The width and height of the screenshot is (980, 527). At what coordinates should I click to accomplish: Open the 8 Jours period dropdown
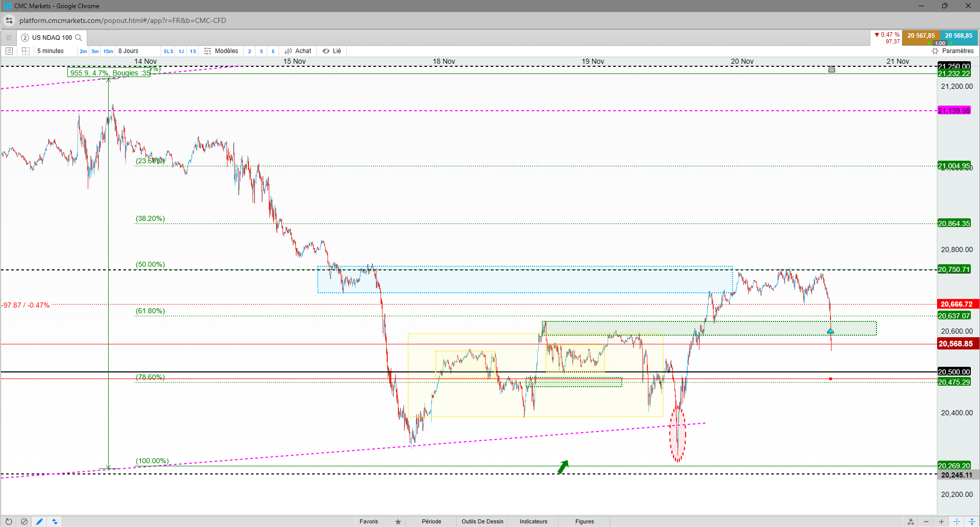[138, 51]
